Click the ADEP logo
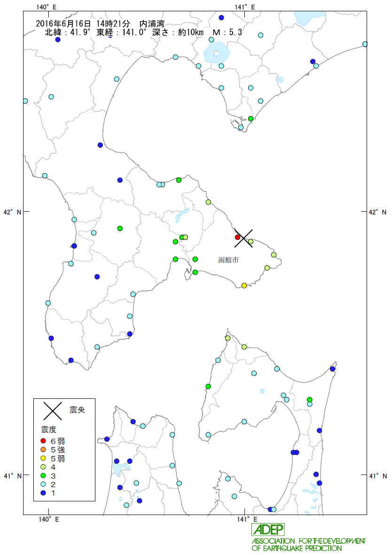 (268, 530)
